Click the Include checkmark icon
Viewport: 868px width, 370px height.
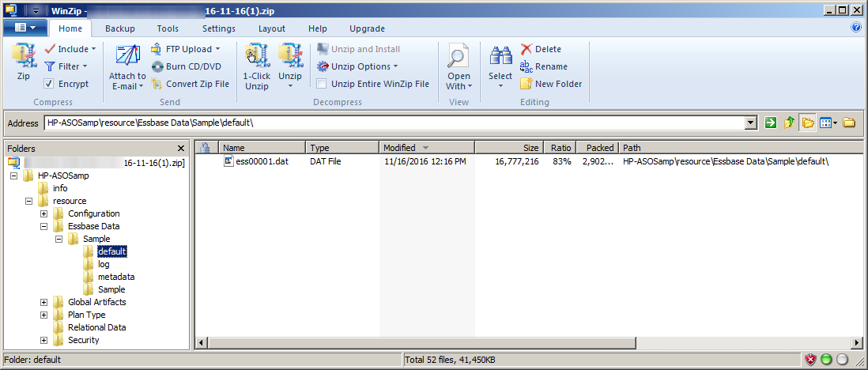pos(49,49)
